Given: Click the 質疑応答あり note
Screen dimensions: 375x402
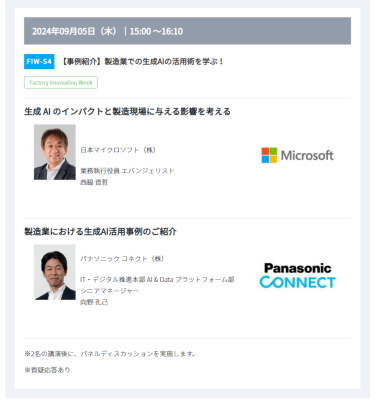Looking at the screenshot, I should point(47,370).
